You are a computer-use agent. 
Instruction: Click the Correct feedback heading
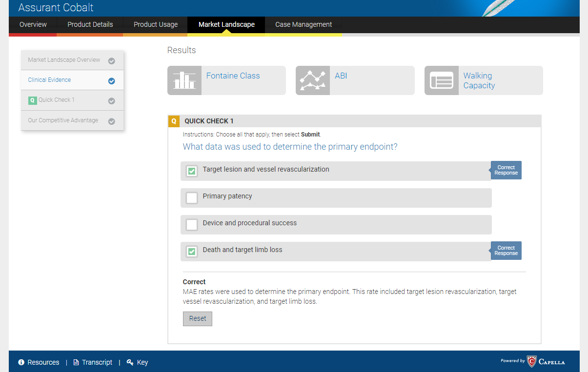click(x=194, y=282)
